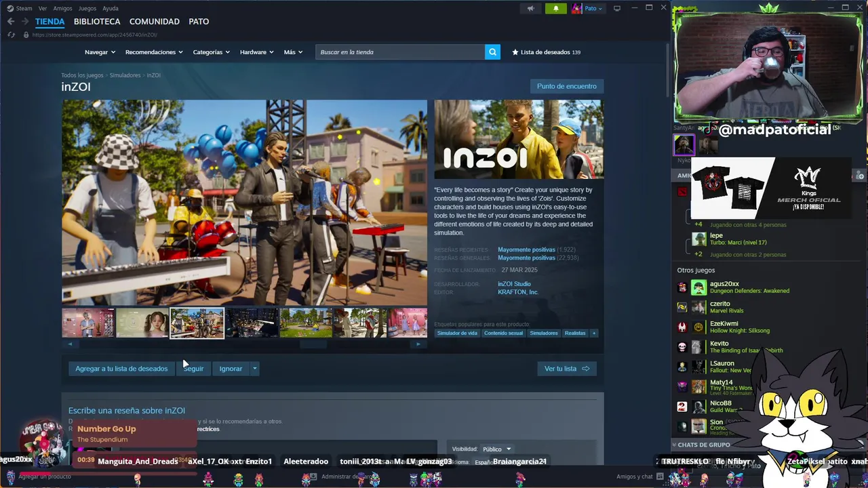Click lepe's avatar in friends list

pos(698,239)
